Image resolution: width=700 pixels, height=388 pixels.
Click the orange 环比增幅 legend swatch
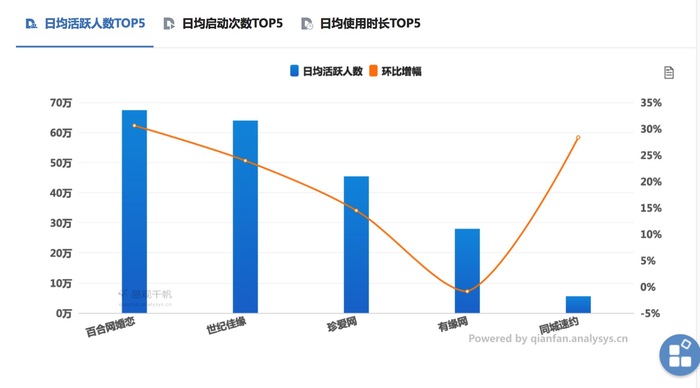[x=373, y=71]
